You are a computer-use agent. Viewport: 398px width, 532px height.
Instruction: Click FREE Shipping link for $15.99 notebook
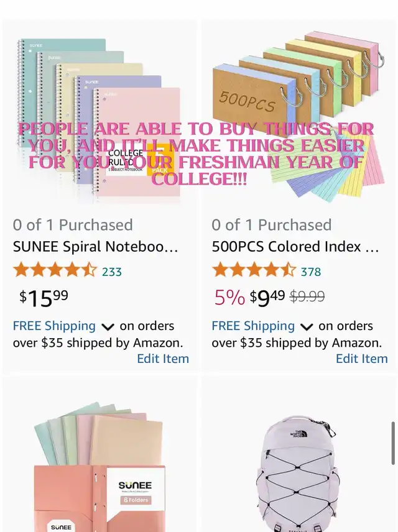click(54, 326)
